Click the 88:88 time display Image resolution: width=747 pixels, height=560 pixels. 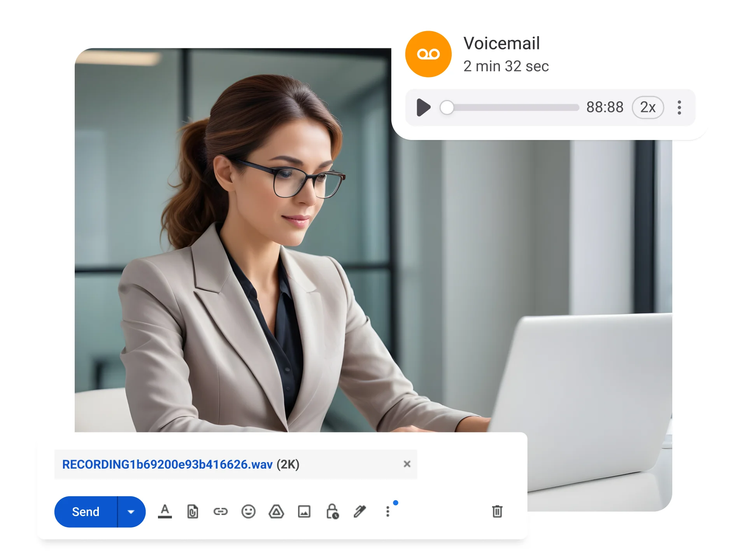pos(605,107)
